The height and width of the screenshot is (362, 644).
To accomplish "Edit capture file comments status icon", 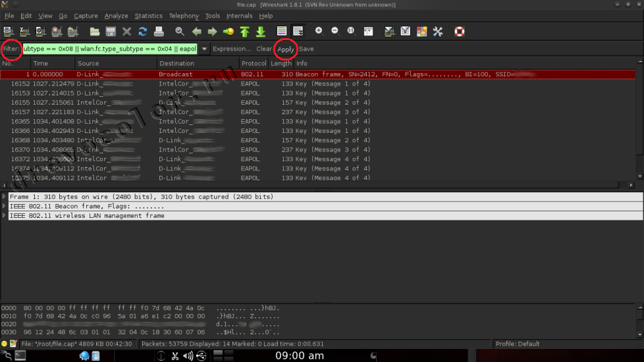I will [13, 344].
